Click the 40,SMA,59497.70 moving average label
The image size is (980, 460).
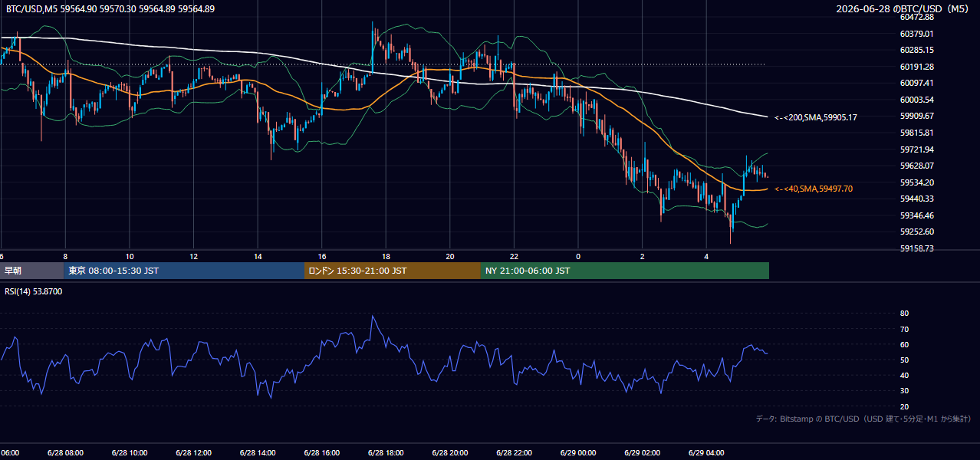[814, 189]
